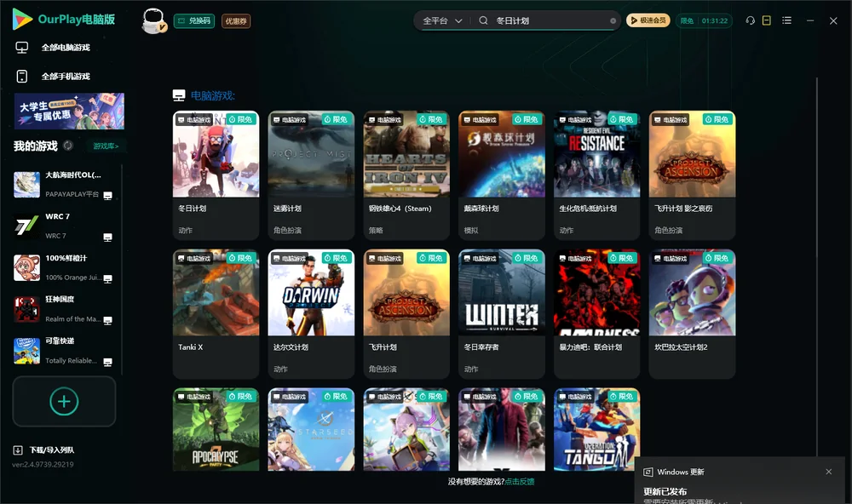Expand the 全平台 platform dropdown
Viewport: 852px width, 504px height.
coord(442,20)
